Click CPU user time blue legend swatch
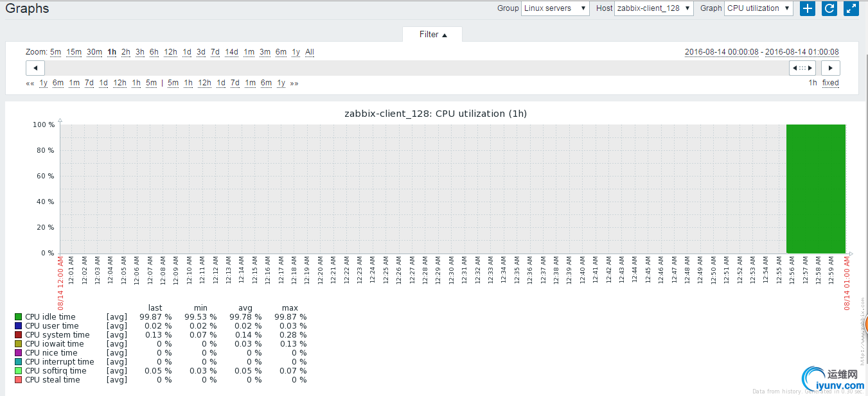This screenshot has width=868, height=396. 19,326
